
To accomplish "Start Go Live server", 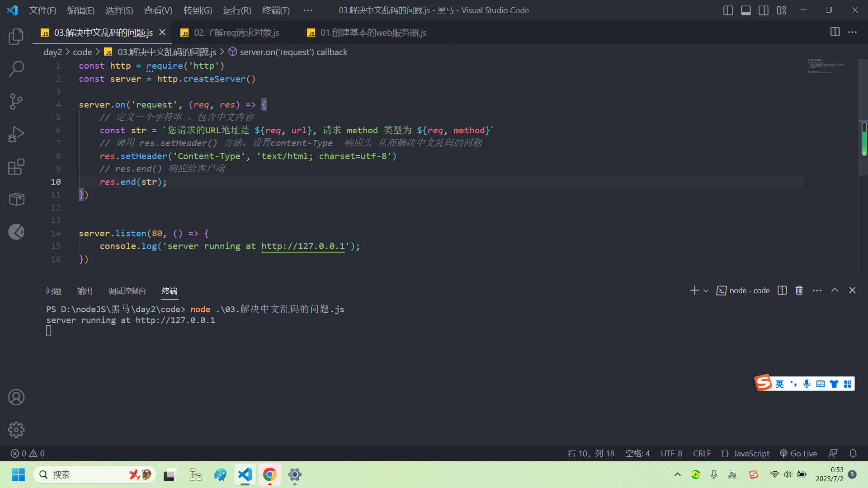I will click(798, 453).
